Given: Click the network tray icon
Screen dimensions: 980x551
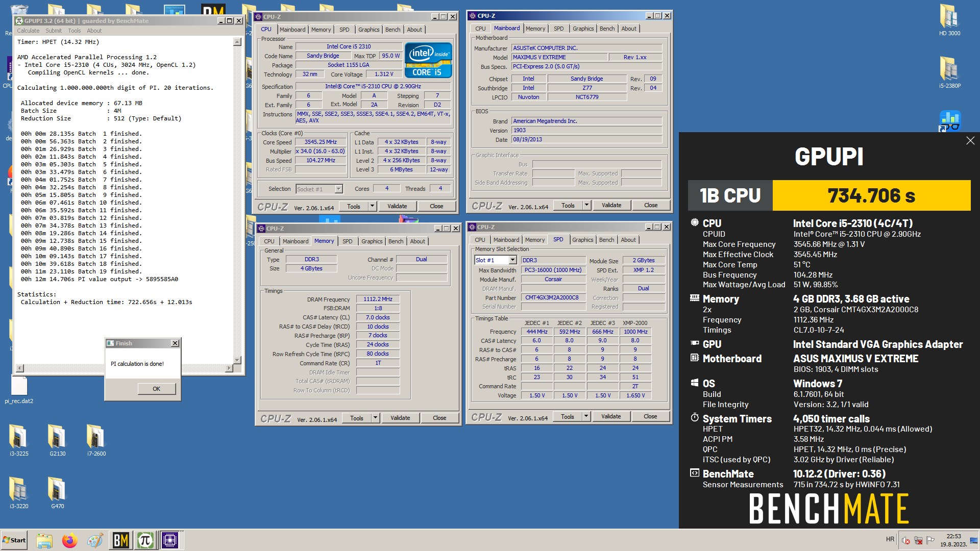Looking at the screenshot, I should (x=918, y=540).
